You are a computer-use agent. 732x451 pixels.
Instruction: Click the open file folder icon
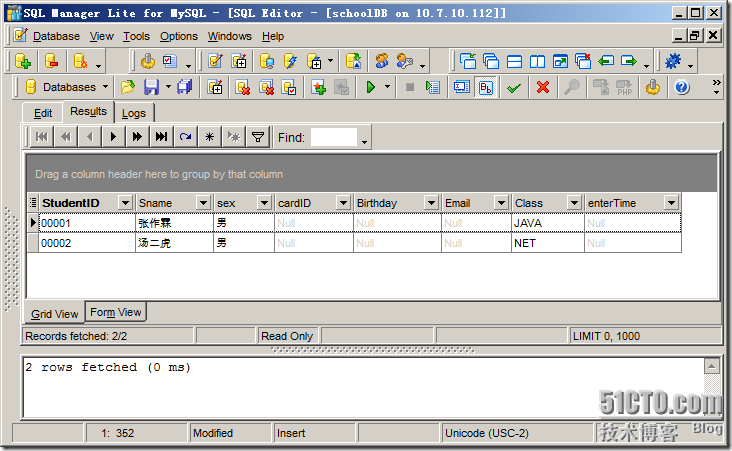point(127,87)
